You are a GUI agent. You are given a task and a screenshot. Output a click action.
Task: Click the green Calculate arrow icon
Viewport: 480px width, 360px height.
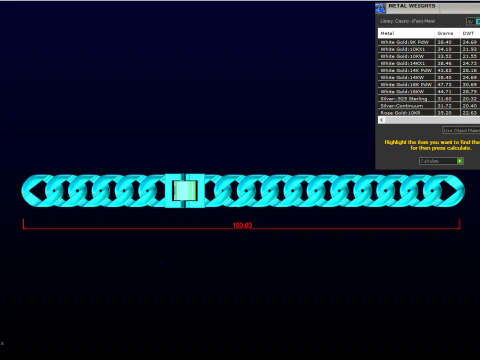tap(460, 161)
